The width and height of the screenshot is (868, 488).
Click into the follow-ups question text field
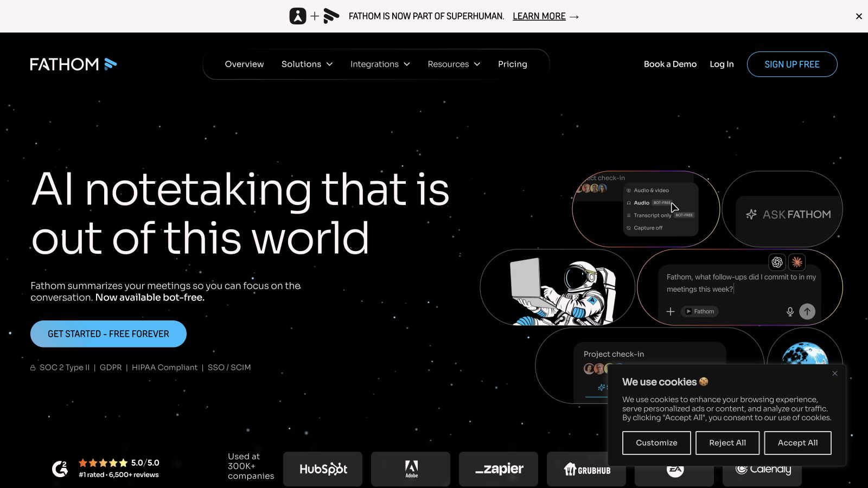(x=741, y=283)
